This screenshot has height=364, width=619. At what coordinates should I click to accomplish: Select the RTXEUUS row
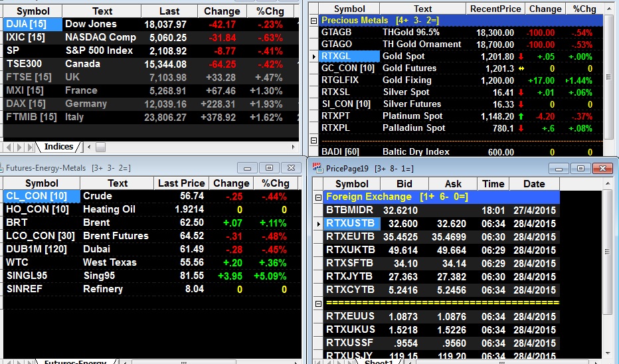pyautogui.click(x=442, y=317)
